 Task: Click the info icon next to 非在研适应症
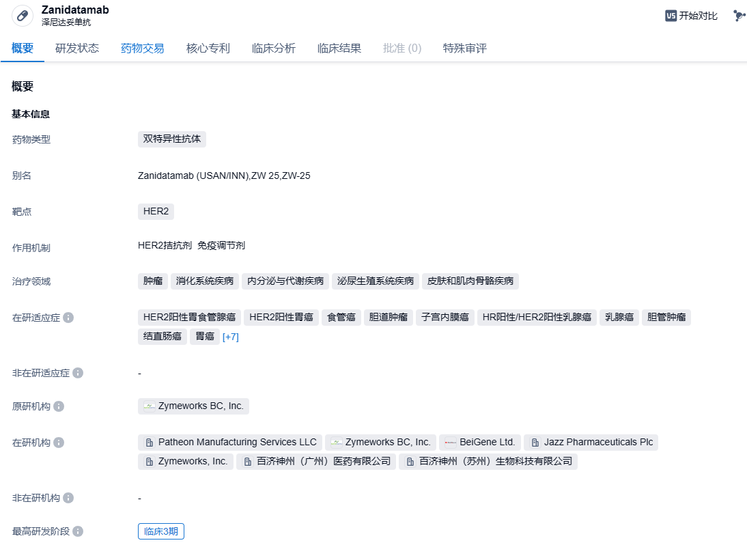[78, 374]
